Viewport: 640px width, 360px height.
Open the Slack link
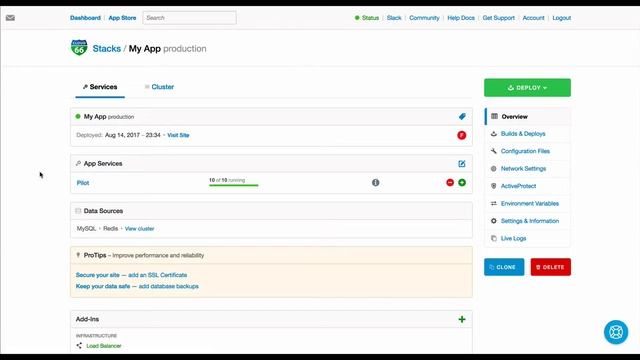(394, 18)
